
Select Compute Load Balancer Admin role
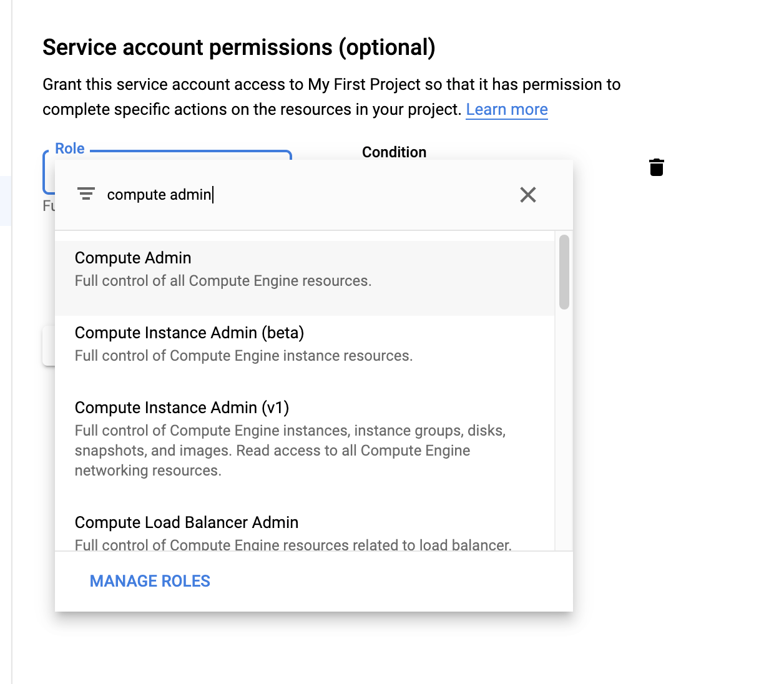tap(187, 523)
